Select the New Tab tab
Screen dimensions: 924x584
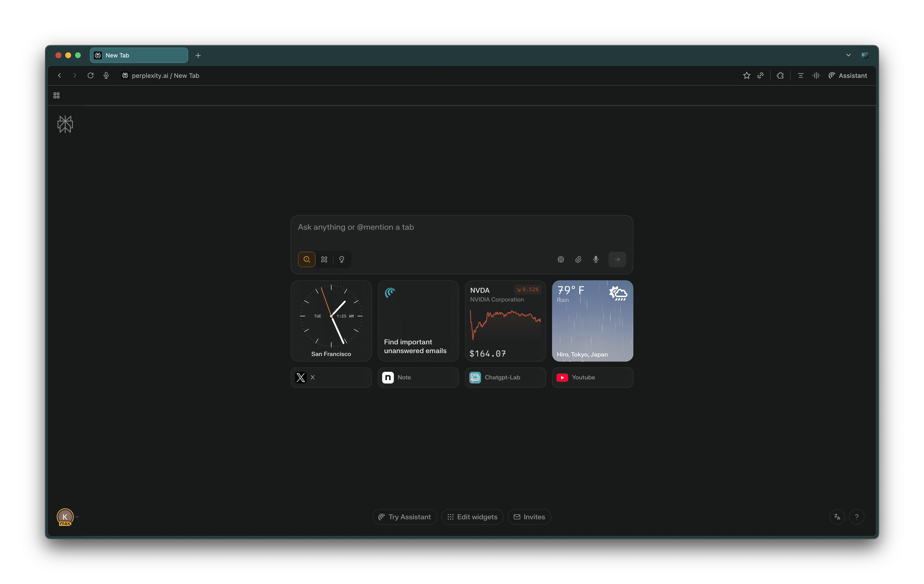click(x=139, y=55)
